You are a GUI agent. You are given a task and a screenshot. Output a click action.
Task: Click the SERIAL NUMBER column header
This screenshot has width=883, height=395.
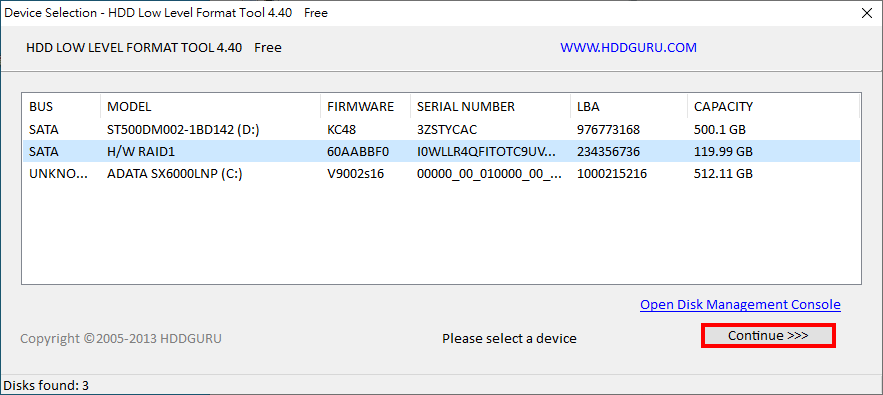(x=490, y=106)
